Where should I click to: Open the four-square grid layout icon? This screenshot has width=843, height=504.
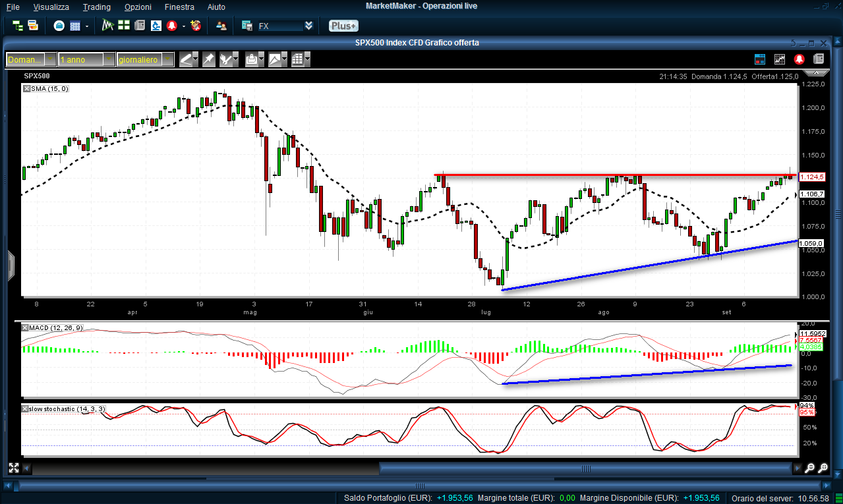pos(123,26)
